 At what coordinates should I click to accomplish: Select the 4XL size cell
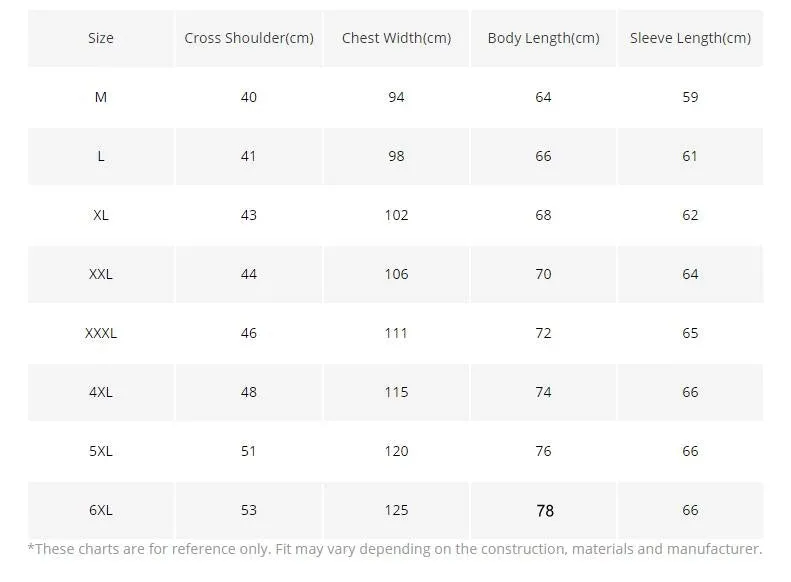click(x=101, y=392)
